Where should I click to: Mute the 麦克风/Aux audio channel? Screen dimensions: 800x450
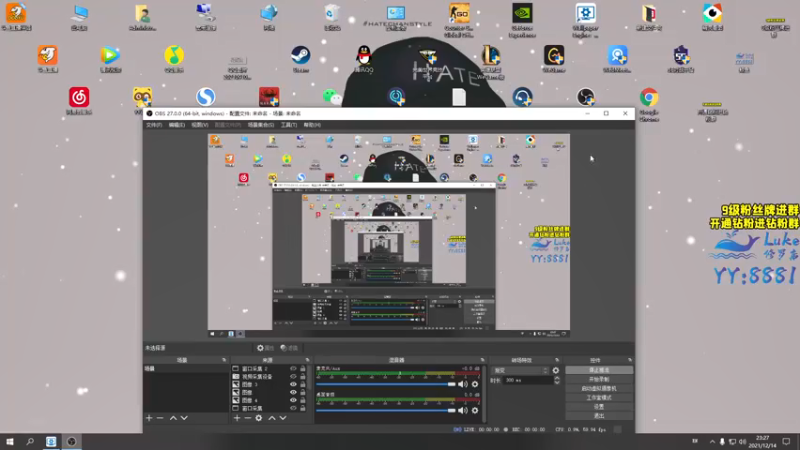click(x=463, y=384)
